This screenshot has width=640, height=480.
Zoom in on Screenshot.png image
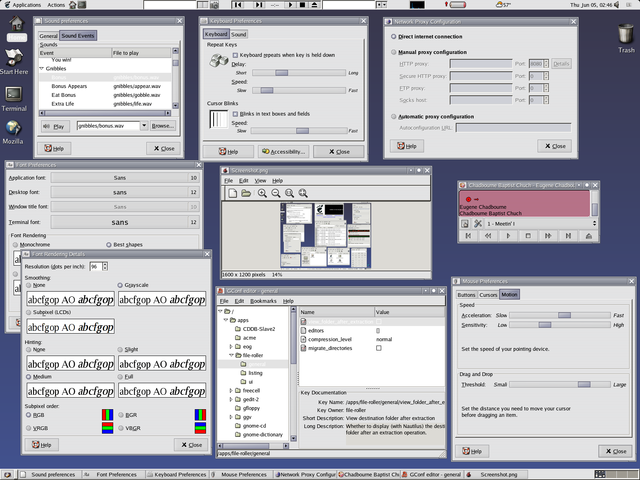[x=262, y=193]
